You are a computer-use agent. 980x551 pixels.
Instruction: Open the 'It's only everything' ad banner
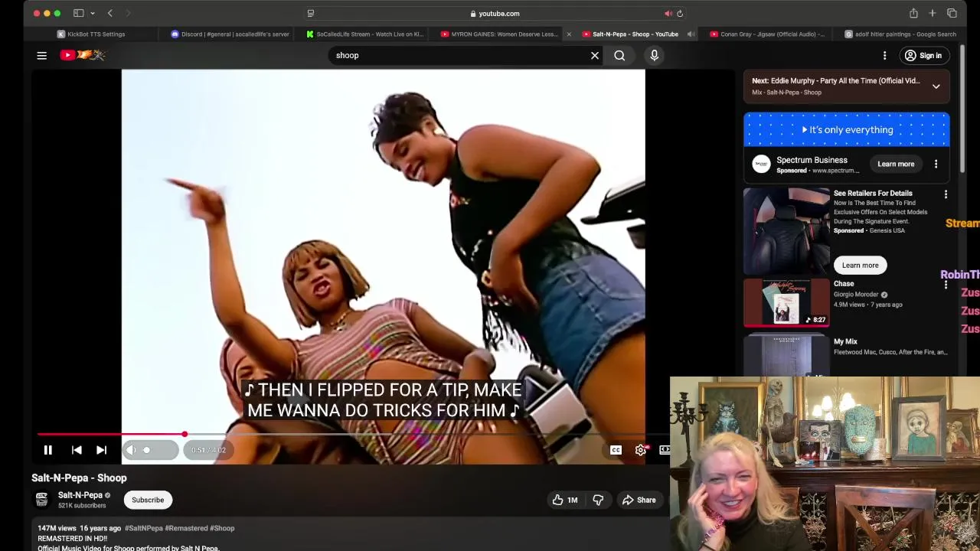847,129
